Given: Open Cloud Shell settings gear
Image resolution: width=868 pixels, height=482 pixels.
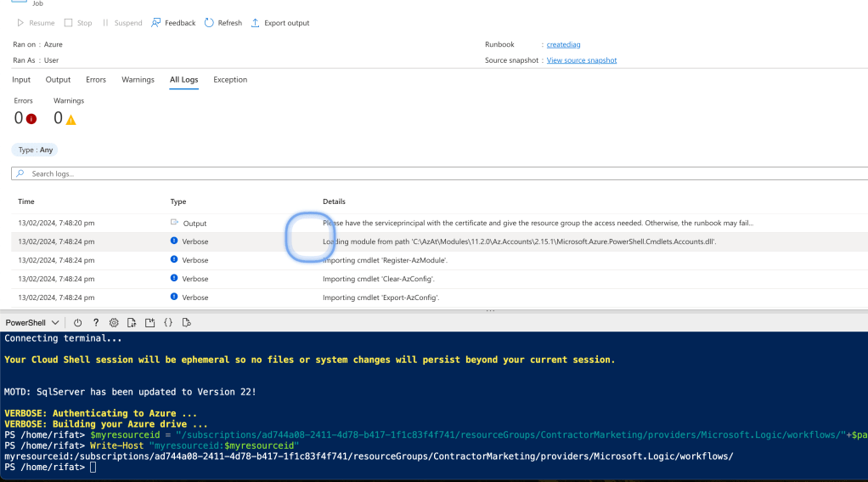Looking at the screenshot, I should pyautogui.click(x=114, y=322).
